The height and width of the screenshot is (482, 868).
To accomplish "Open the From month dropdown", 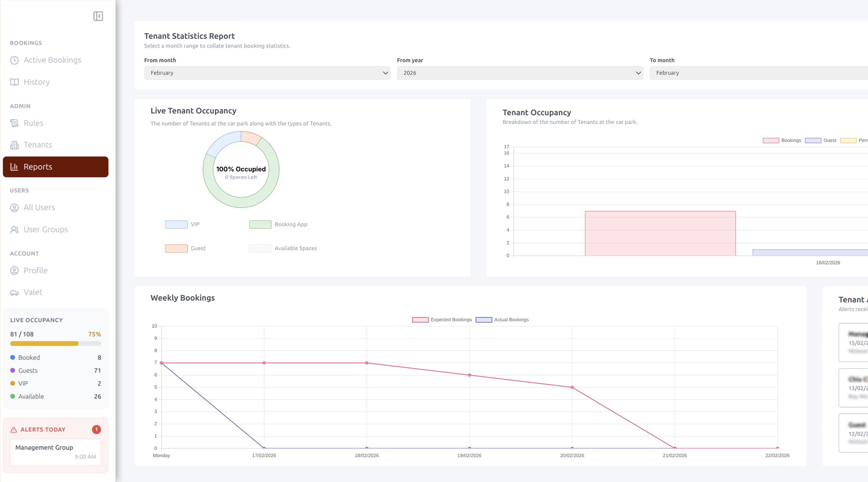I will (x=267, y=72).
